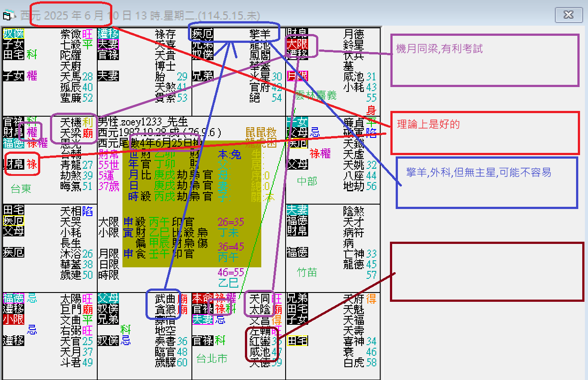Toggle the red 月閤 highlighted marker
Viewport: 588px width, 380px height.
coord(297,76)
